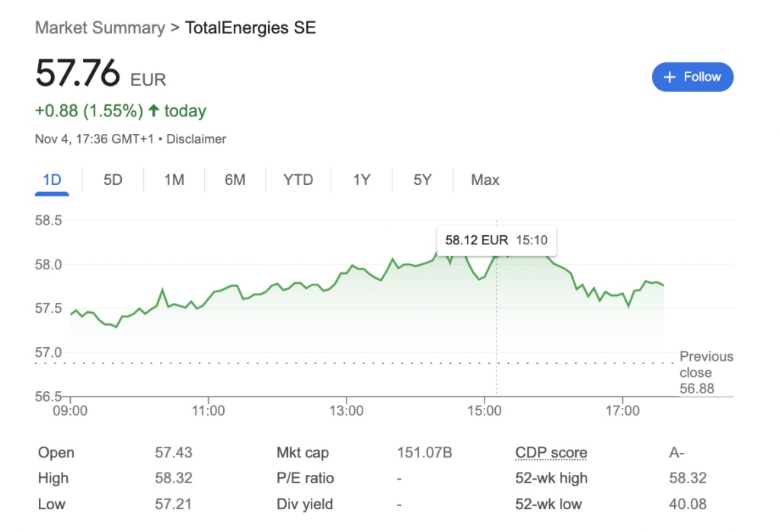
Task: Click the 15:00 x-axis label
Action: tap(484, 411)
